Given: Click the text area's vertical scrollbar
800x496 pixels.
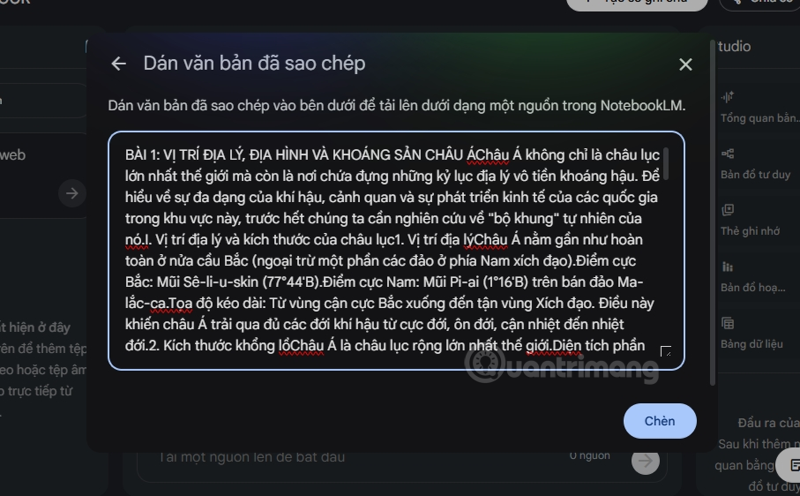Looking at the screenshot, I should (666, 164).
